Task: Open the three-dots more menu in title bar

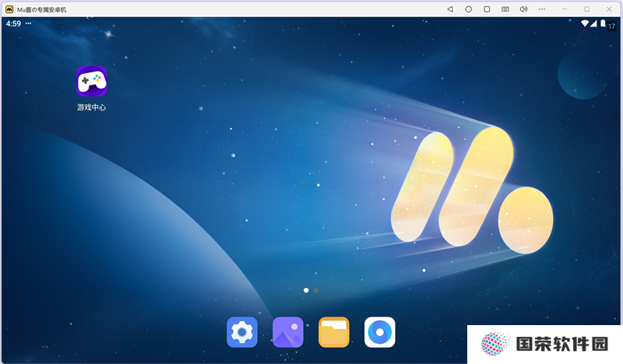Action: coord(542,9)
